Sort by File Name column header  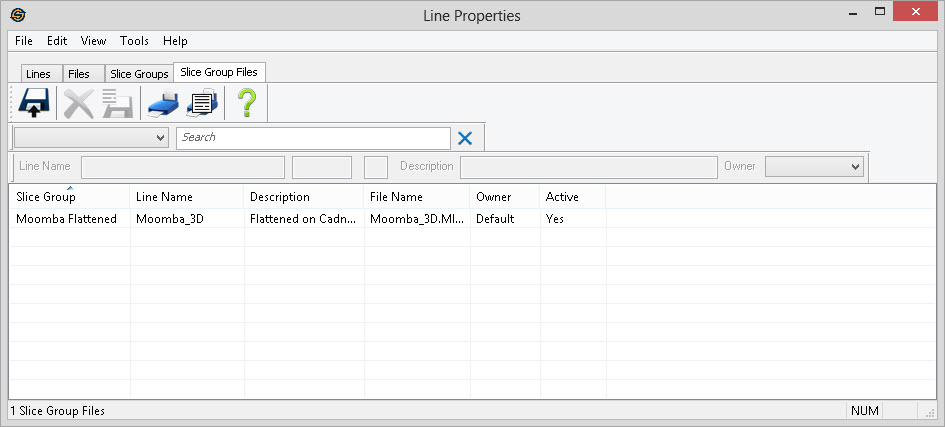(x=396, y=197)
